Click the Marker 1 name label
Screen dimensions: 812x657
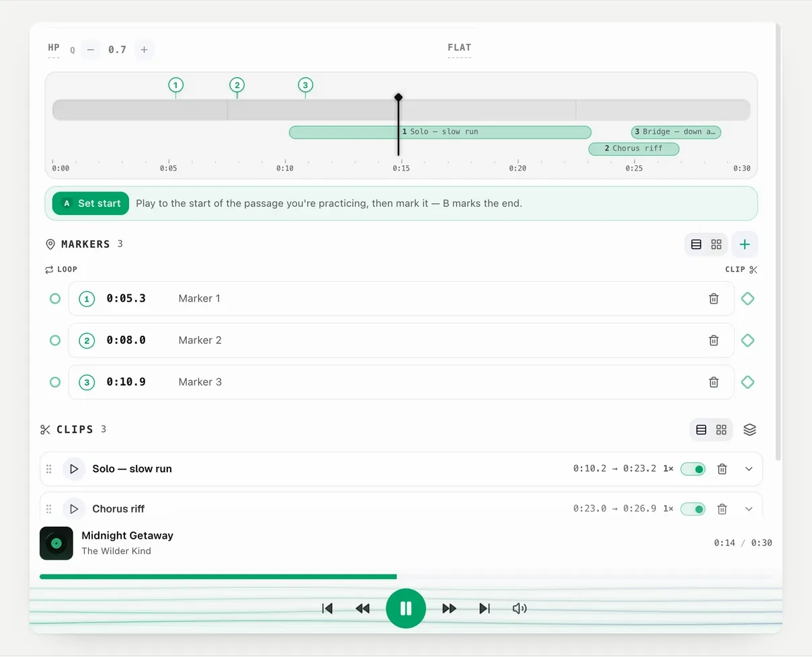tap(199, 298)
